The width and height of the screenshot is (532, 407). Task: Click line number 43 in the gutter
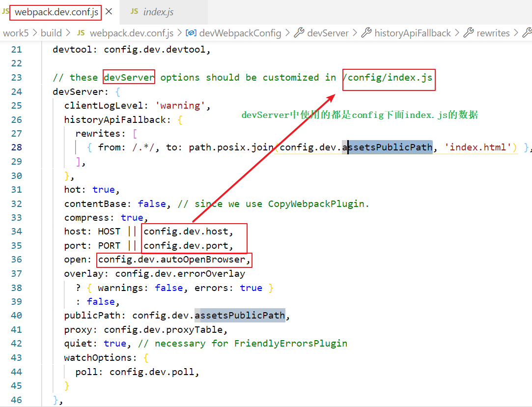pyautogui.click(x=16, y=357)
